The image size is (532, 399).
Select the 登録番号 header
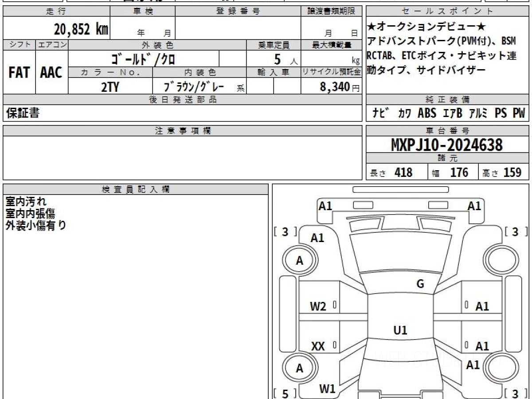point(238,12)
